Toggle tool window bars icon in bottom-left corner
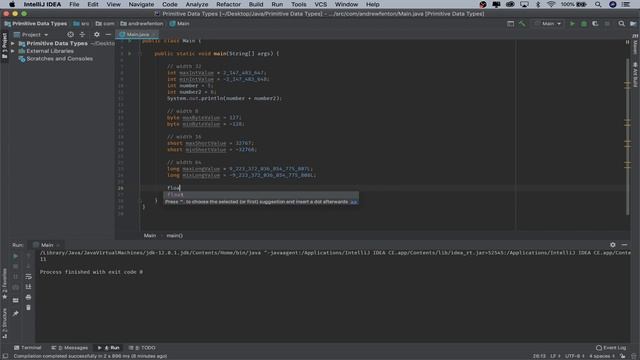The height and width of the screenshot is (360, 640). (x=5, y=356)
